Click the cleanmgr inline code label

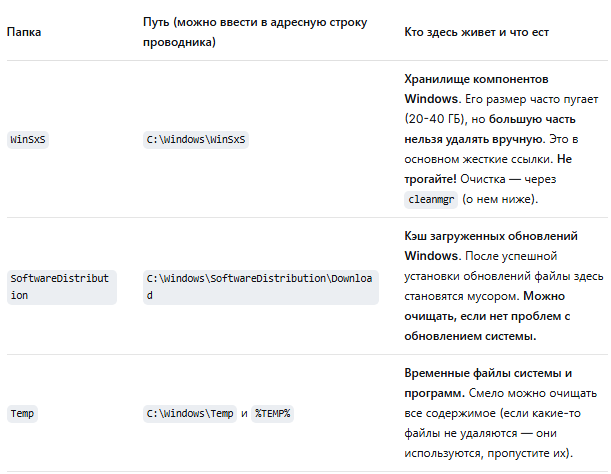[431, 200]
